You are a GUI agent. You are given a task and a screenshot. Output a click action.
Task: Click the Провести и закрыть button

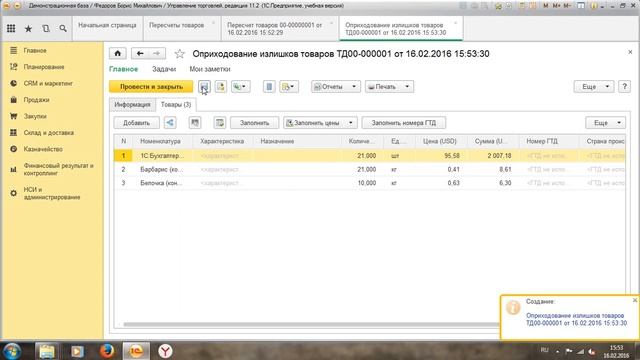(x=151, y=87)
